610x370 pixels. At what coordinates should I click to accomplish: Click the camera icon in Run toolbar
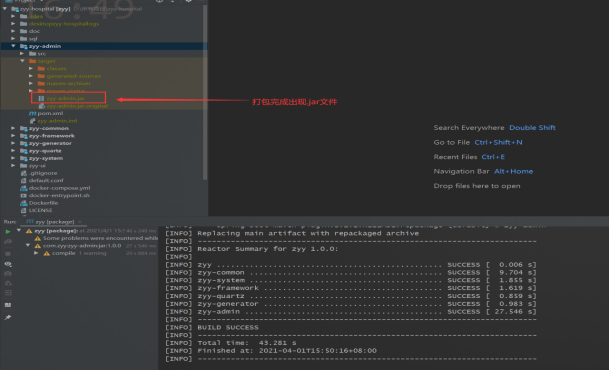point(8,274)
